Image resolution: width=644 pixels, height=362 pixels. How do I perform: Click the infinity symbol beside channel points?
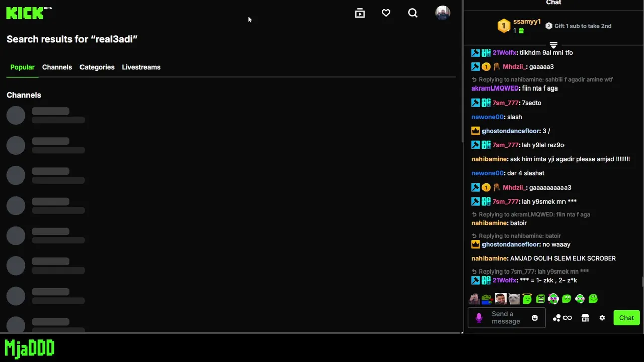568,318
